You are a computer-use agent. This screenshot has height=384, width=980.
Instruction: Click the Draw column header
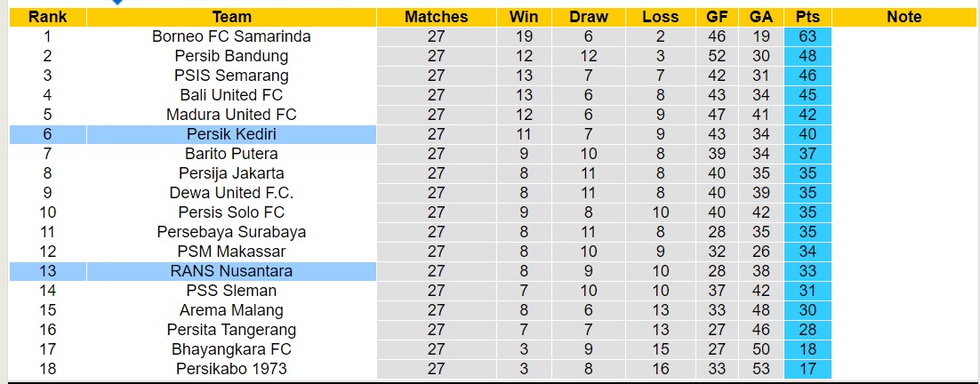point(589,17)
